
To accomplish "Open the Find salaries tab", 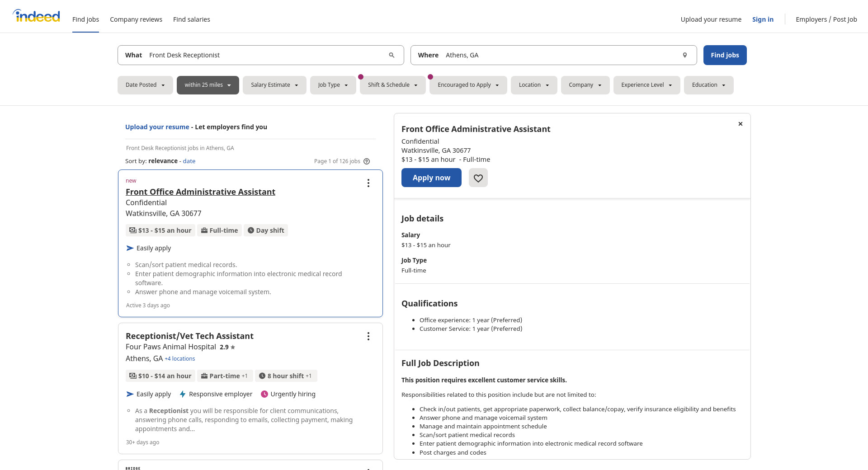I will [x=191, y=19].
